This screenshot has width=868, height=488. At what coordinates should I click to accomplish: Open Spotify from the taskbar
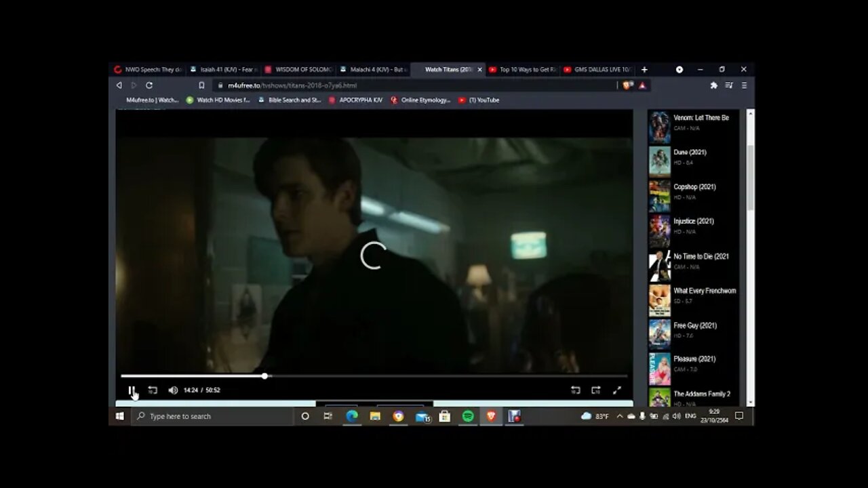[468, 416]
